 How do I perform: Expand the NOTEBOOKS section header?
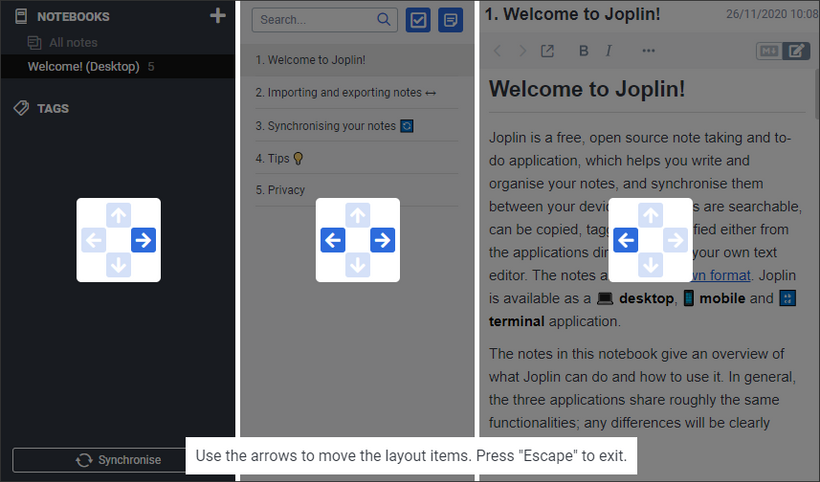73,17
